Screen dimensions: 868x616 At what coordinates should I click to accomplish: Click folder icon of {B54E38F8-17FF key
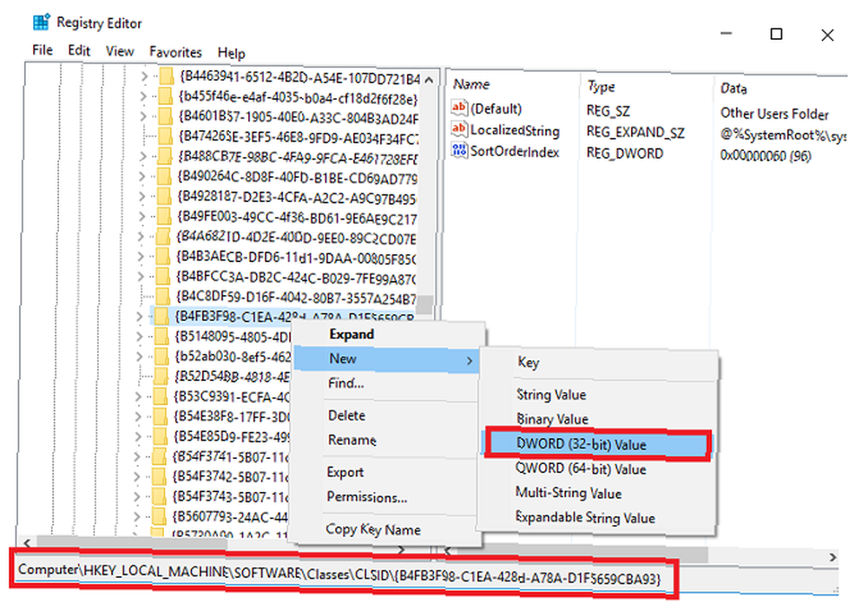coord(161,416)
